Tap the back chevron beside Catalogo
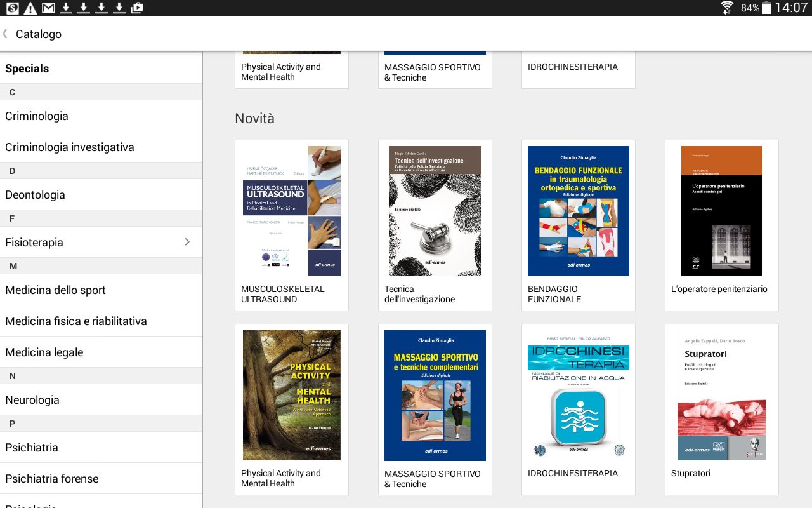This screenshot has height=508, width=812. coord(5,34)
